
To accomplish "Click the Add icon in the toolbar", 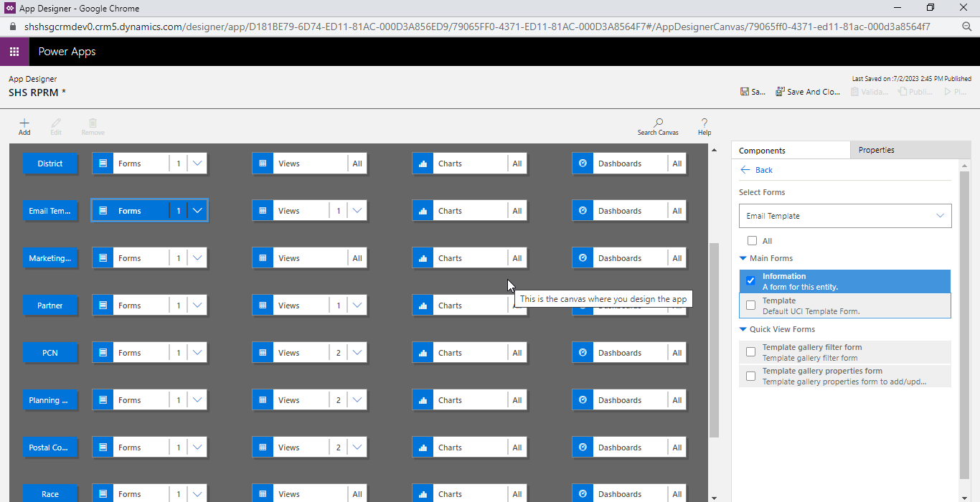I will coord(24,126).
